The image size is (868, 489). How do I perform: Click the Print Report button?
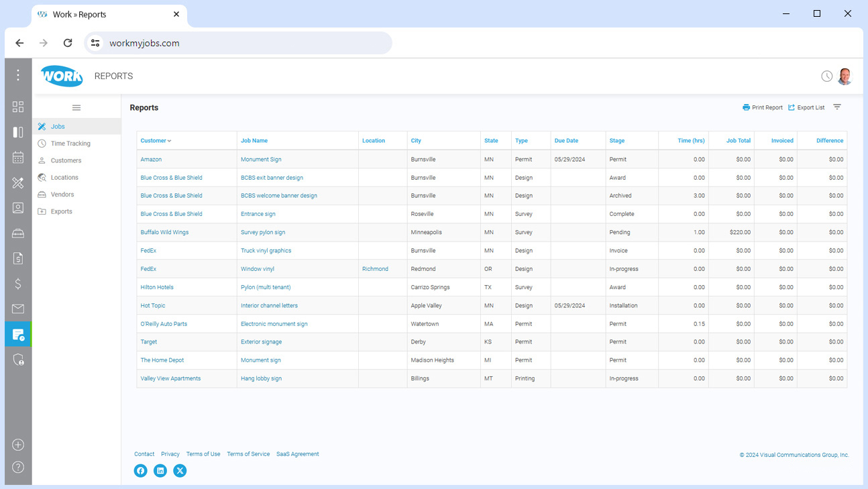tap(763, 107)
